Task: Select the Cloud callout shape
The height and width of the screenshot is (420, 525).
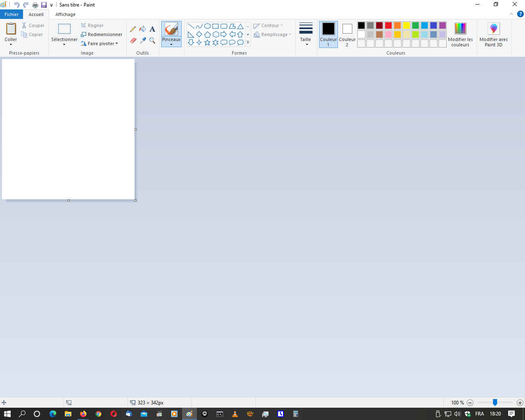Action: coord(240,43)
